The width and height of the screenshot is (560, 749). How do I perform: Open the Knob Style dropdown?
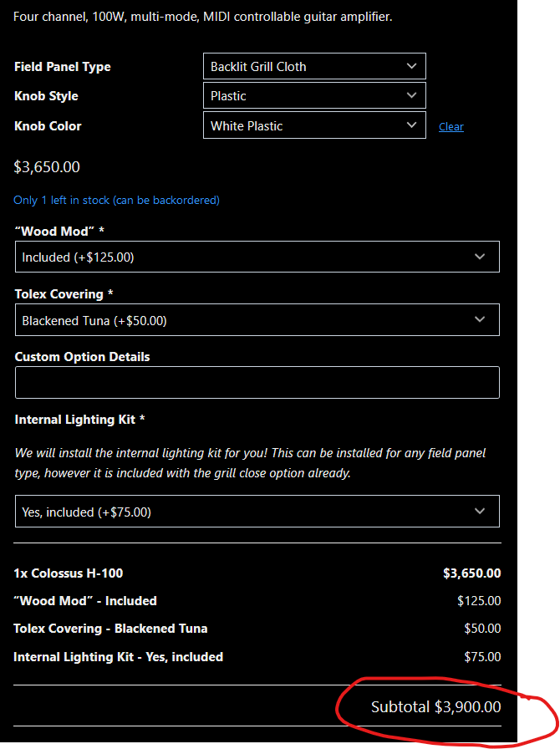[x=314, y=95]
